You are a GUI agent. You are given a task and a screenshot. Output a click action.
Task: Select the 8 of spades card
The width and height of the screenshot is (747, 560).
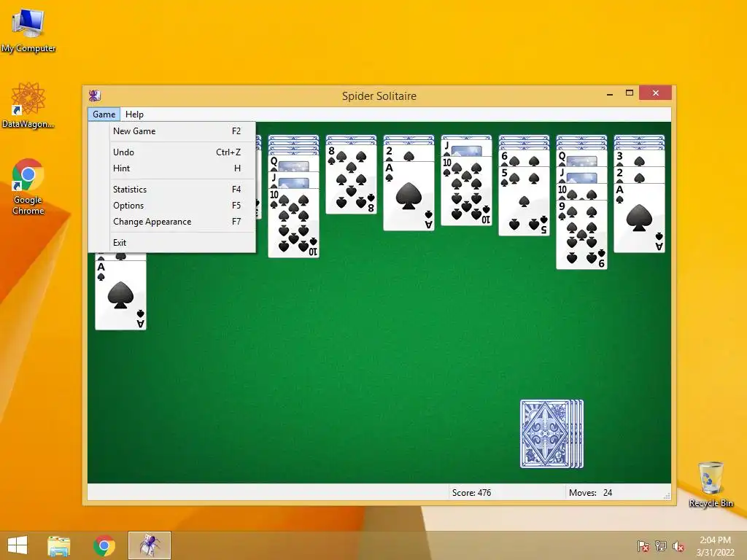351,179
